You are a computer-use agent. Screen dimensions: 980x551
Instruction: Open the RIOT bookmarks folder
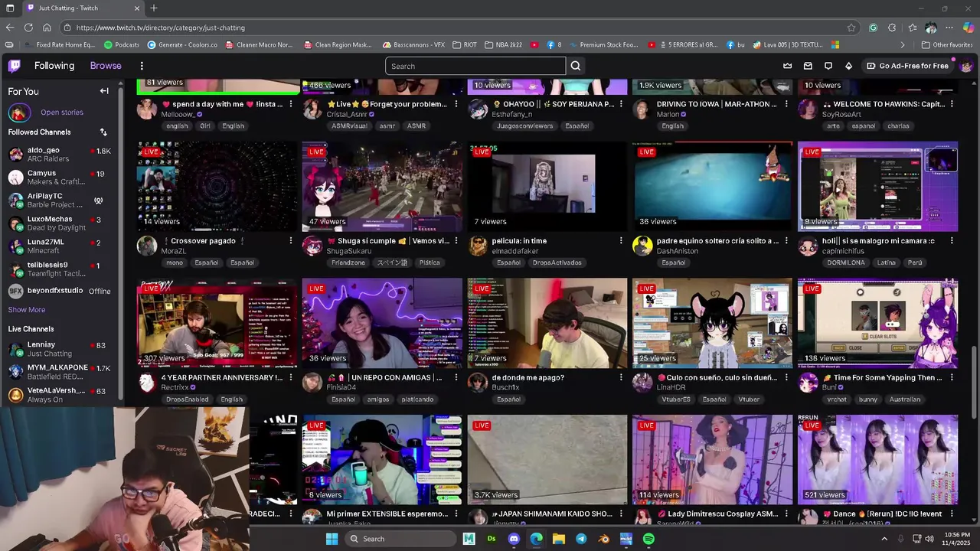pos(465,45)
